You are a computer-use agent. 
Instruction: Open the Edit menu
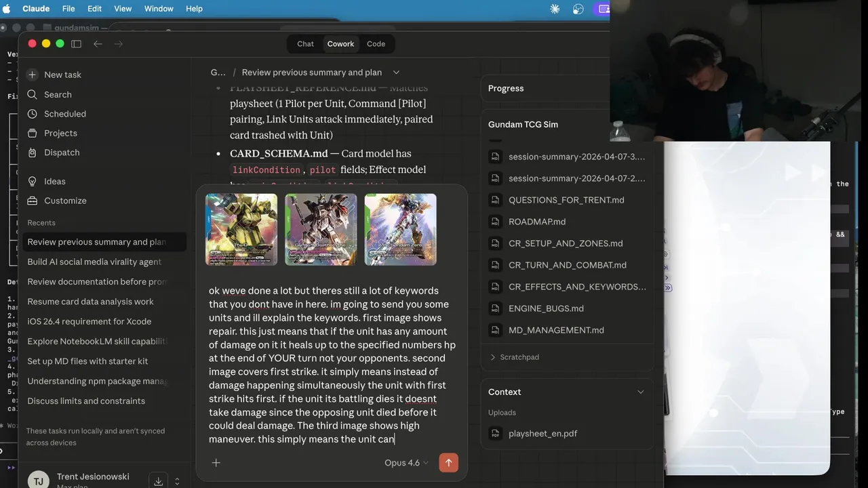tap(94, 9)
